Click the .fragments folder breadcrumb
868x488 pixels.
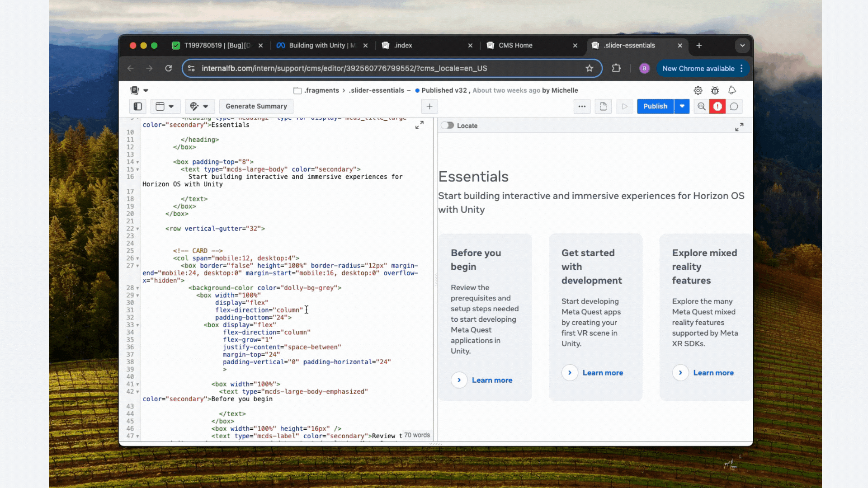tap(316, 90)
